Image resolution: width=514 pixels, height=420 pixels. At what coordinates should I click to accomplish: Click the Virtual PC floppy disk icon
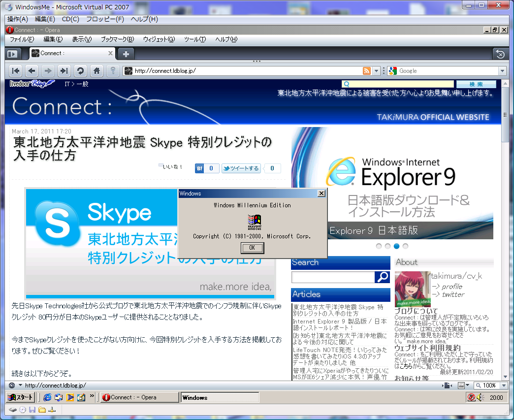pos(32,410)
